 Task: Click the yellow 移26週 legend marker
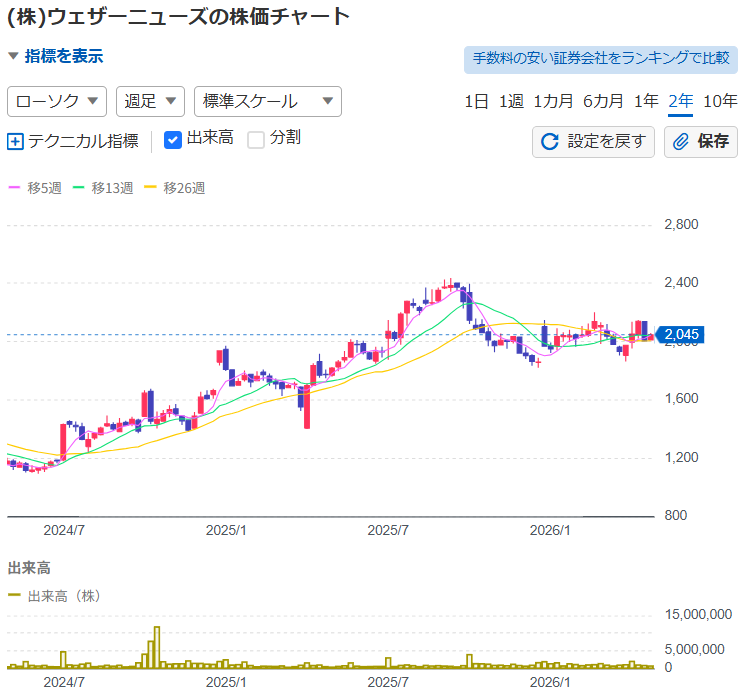(150, 187)
